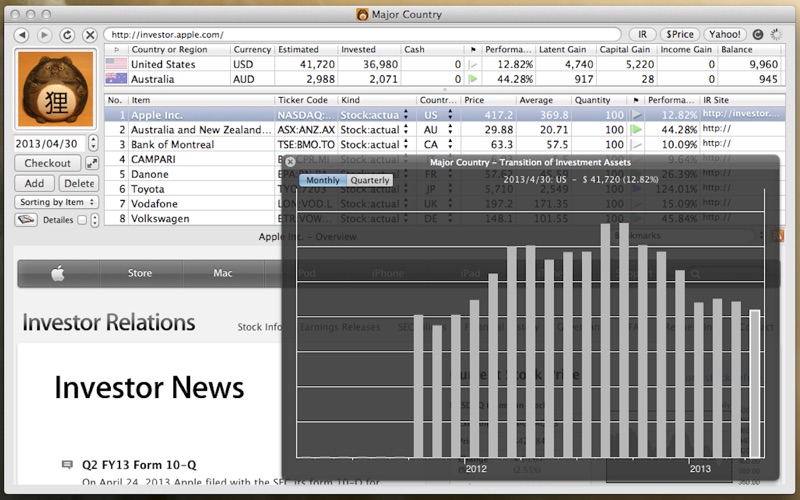The image size is (800, 500).
Task: Open the Mac tab on Apple site
Action: 222,273
